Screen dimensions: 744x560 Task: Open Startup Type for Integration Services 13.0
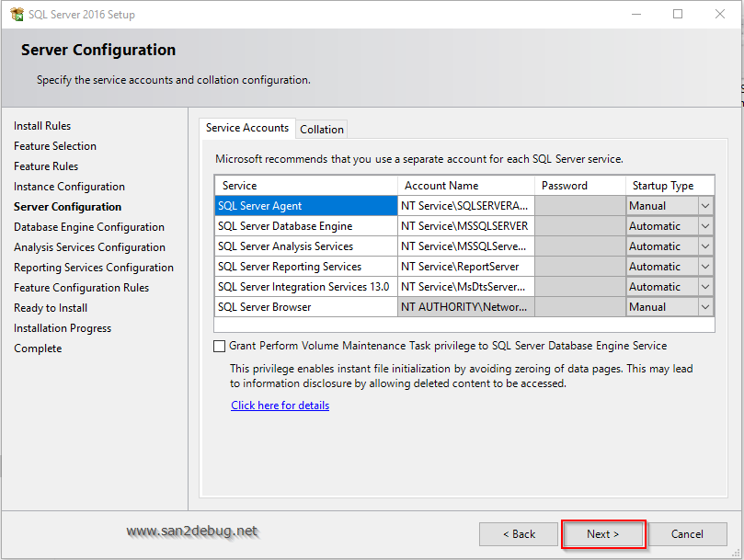[x=705, y=287]
